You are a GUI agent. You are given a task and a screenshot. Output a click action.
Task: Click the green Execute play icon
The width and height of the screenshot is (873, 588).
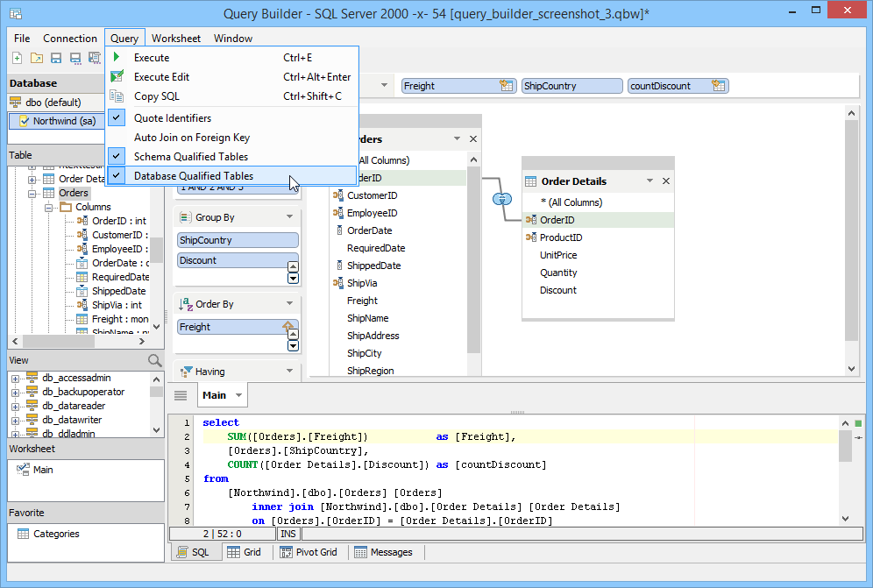[117, 57]
